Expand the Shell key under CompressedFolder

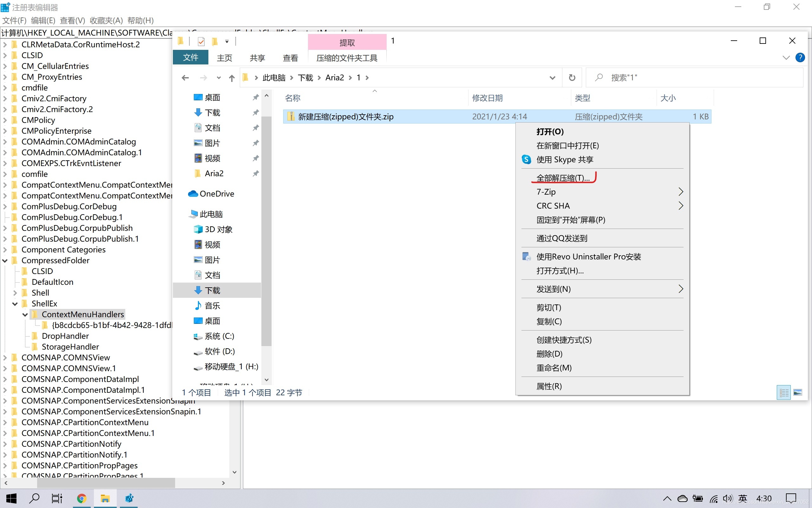coord(15,293)
